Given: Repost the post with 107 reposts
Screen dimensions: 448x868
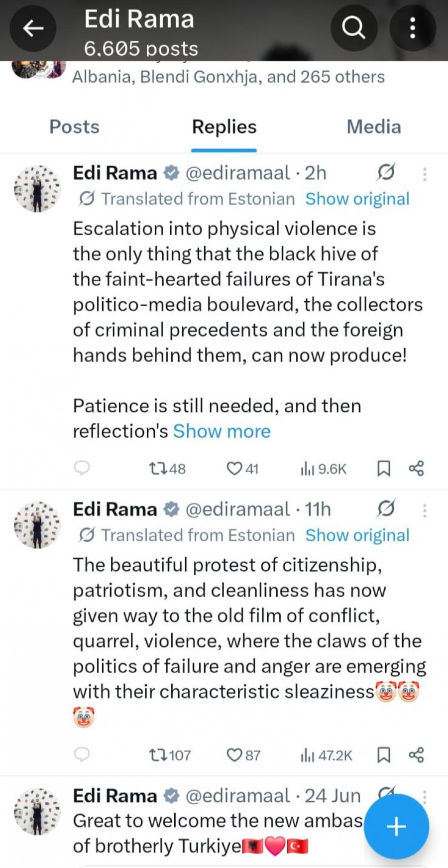Looking at the screenshot, I should point(170,755).
